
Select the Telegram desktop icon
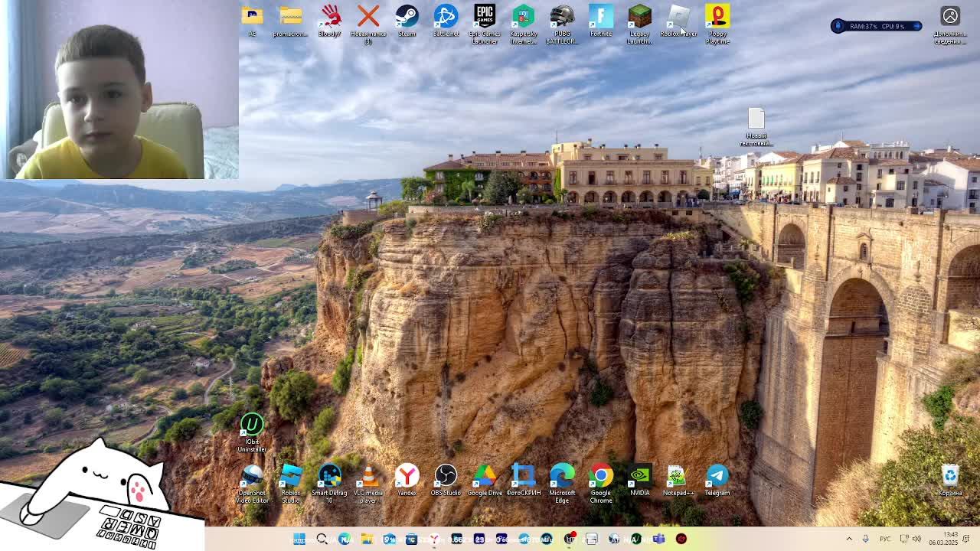(717, 481)
